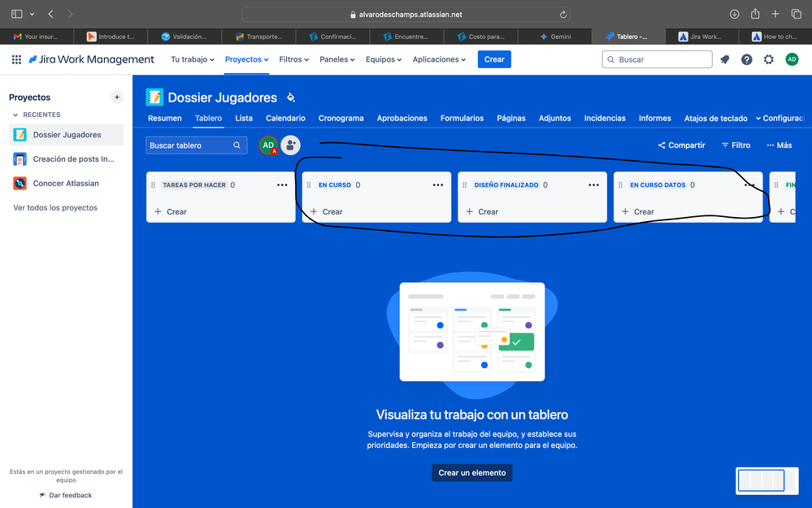812x508 pixels.
Task: Switch to Cronograma tab
Action: tap(341, 119)
